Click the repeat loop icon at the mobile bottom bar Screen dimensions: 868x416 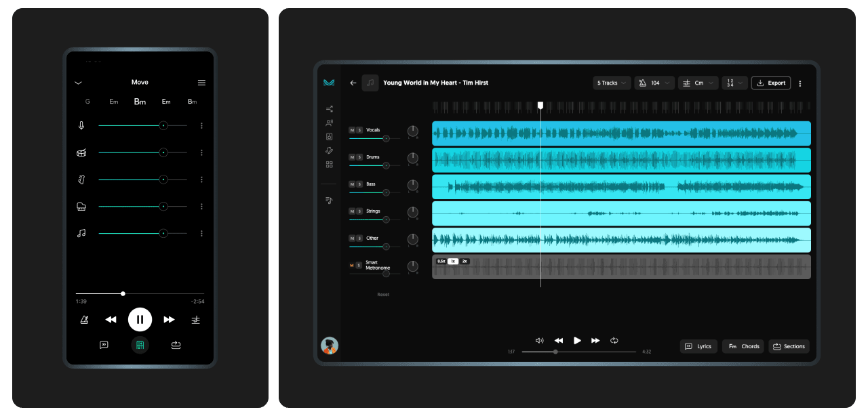coord(176,345)
